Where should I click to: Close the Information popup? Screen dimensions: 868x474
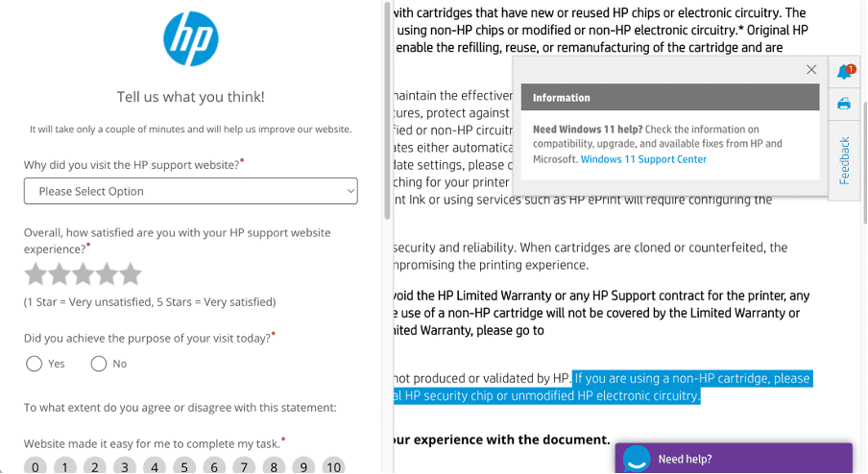[811, 70]
